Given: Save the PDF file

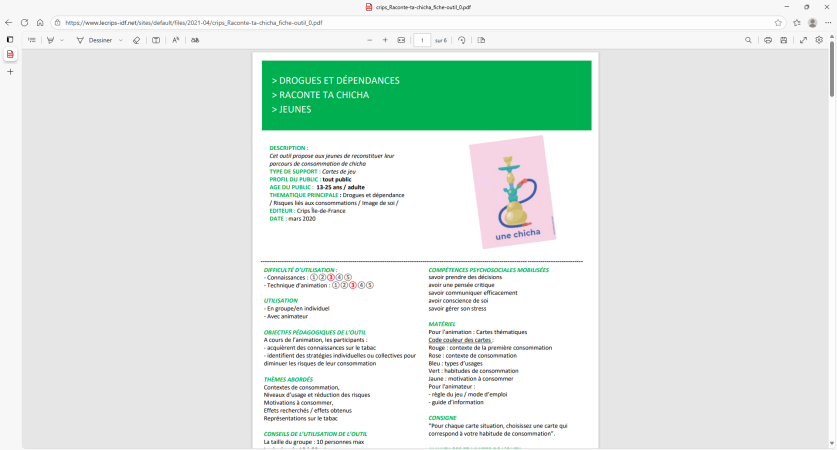Looking at the screenshot, I should [x=784, y=40].
